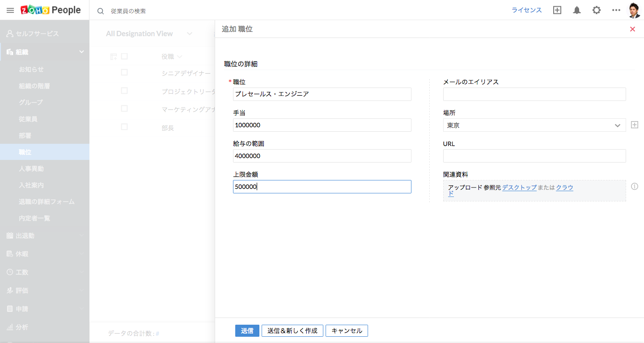Image resolution: width=644 pixels, height=343 pixels.
Task: Click the hamburger menu icon
Action: click(x=10, y=10)
